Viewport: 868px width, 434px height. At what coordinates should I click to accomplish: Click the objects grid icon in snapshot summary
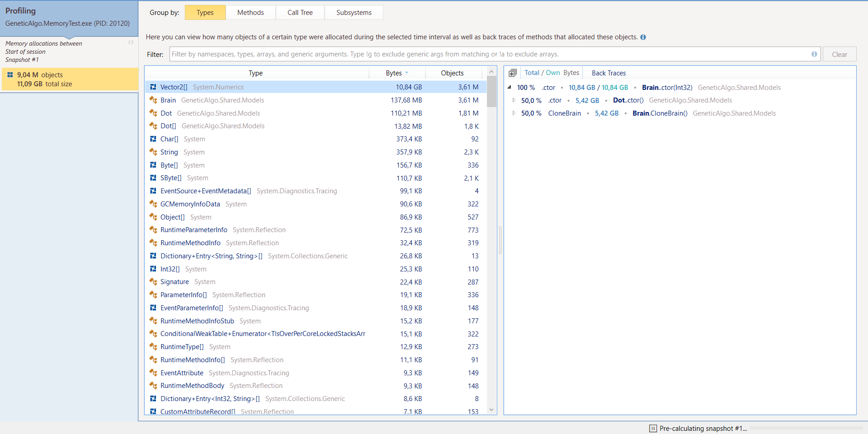(10, 75)
